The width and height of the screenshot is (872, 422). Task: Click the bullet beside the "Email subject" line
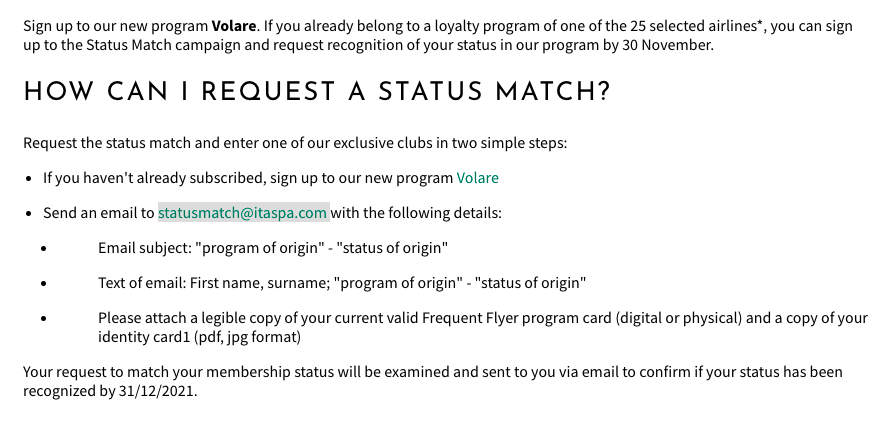coord(46,248)
